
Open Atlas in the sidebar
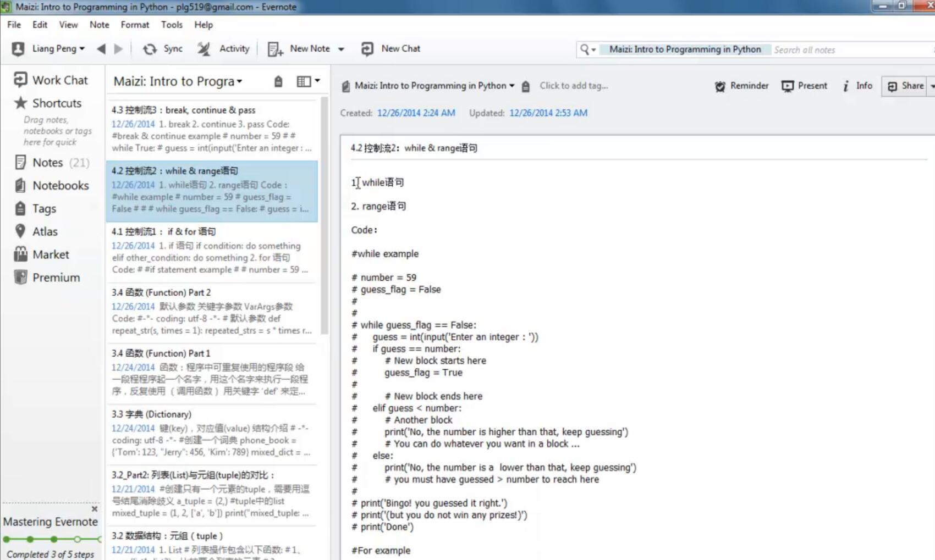click(x=36, y=232)
